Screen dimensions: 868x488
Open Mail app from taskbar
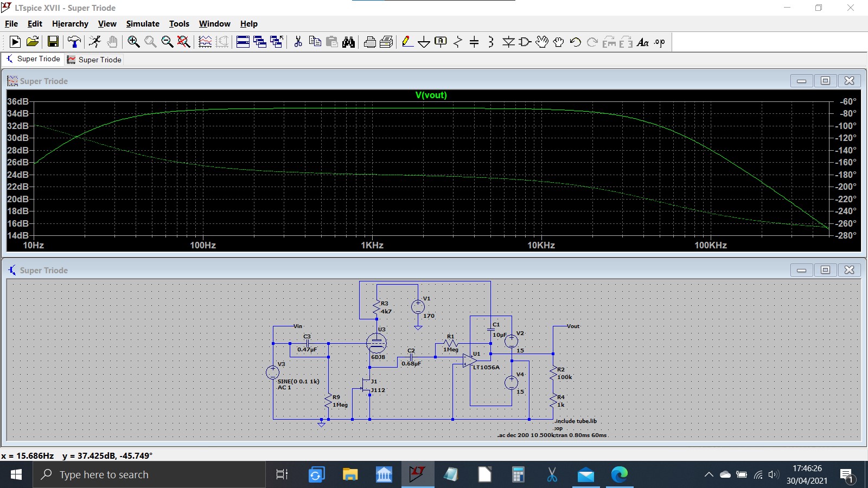tap(585, 475)
